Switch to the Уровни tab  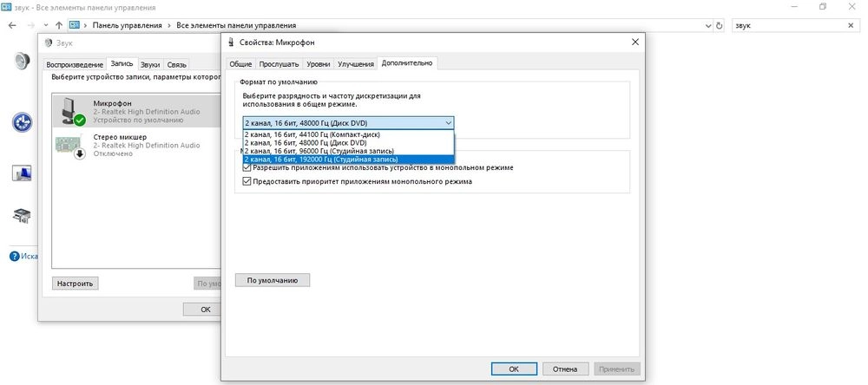pyautogui.click(x=319, y=63)
